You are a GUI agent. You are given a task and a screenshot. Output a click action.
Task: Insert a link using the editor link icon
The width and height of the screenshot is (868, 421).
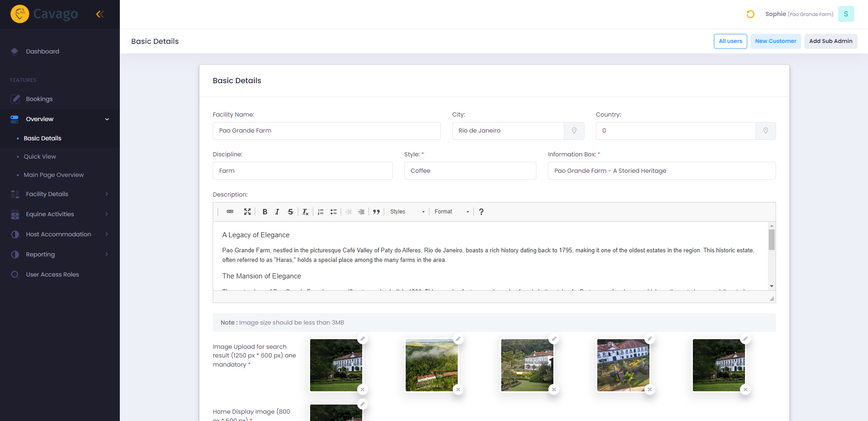click(230, 212)
